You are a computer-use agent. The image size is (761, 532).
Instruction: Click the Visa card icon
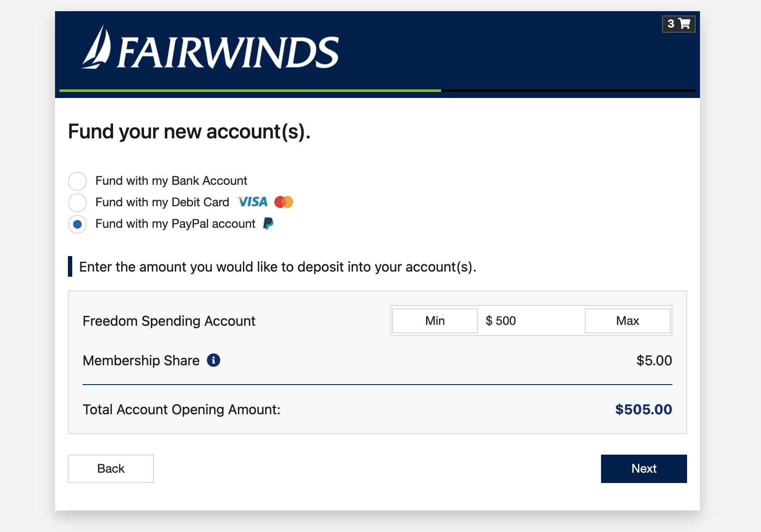pos(252,202)
